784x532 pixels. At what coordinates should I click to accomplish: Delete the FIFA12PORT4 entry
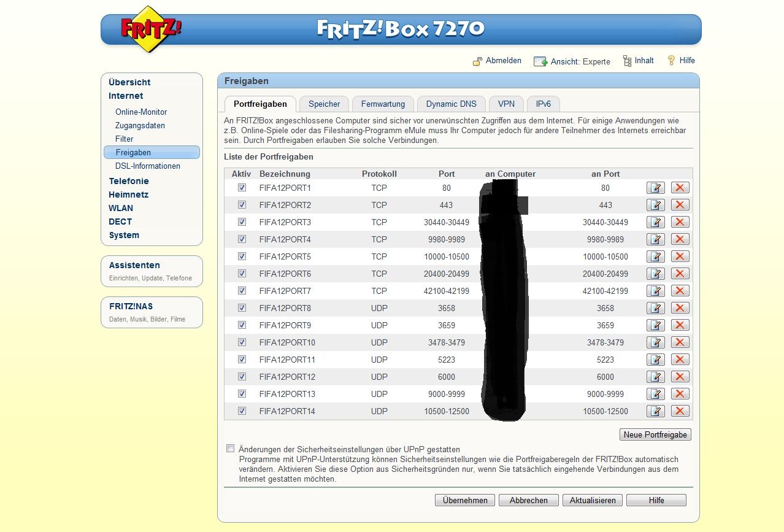(x=680, y=239)
